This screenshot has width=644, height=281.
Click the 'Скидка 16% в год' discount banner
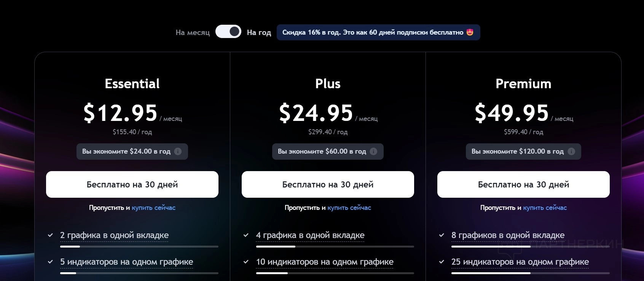coord(373,32)
